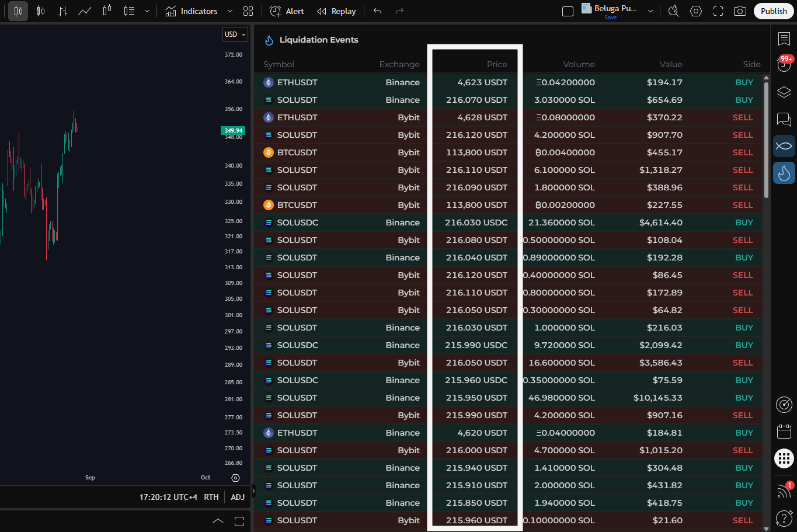797x532 pixels.
Task: Open the Watchlist panel in right sidebar
Action: [x=784, y=39]
